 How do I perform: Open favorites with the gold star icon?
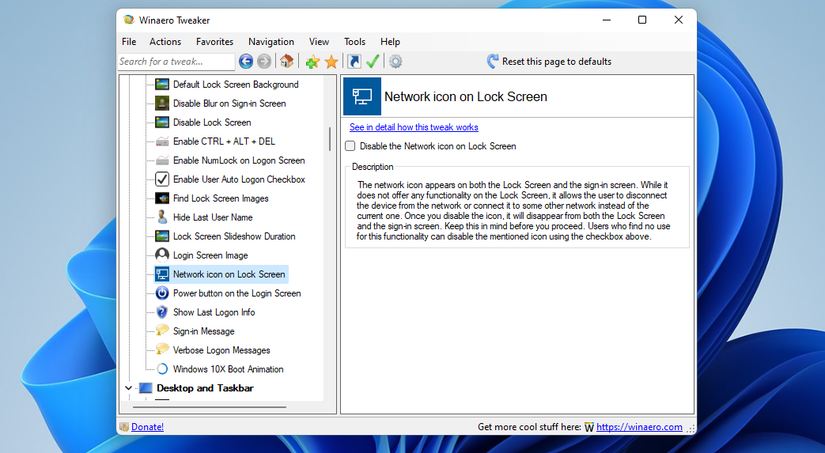[x=331, y=62]
